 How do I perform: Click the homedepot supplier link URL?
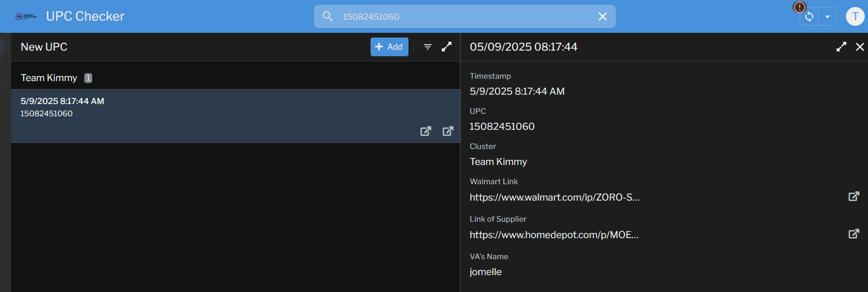pyautogui.click(x=554, y=235)
